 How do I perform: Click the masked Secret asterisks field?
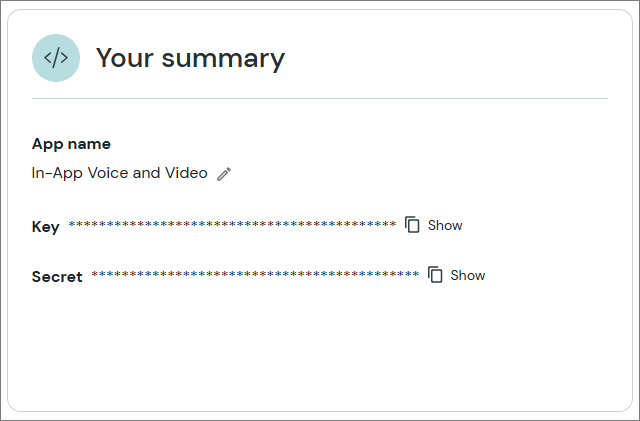(x=255, y=274)
